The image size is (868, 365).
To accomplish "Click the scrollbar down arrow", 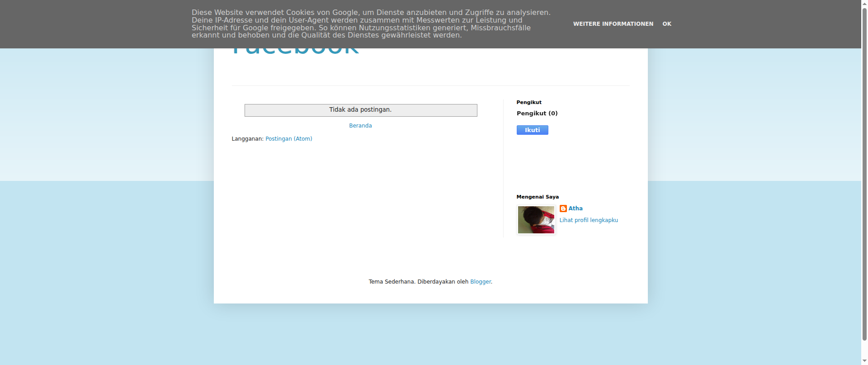I will pos(864,361).
